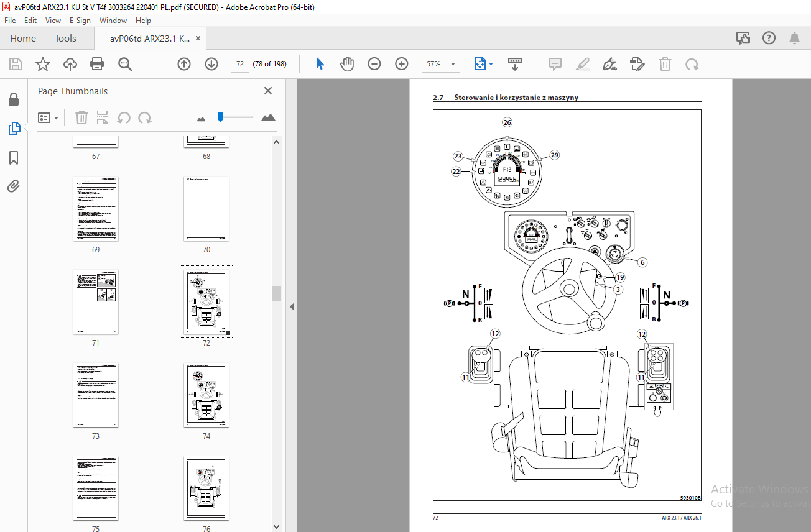Screen dimensions: 811x532
Task: Select the page 69 thumbnail
Action: (x=96, y=209)
